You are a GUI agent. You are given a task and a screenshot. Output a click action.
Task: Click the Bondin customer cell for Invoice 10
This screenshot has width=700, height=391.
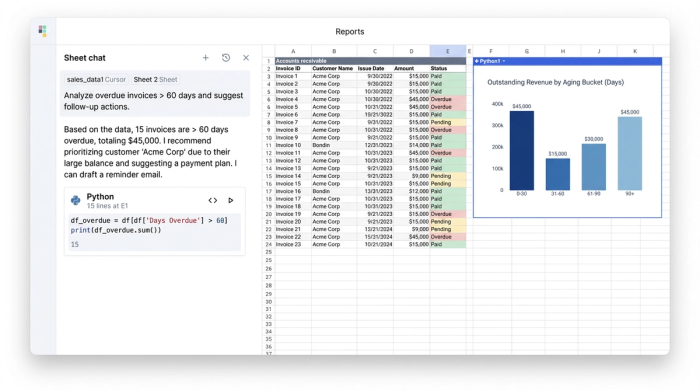(334, 145)
